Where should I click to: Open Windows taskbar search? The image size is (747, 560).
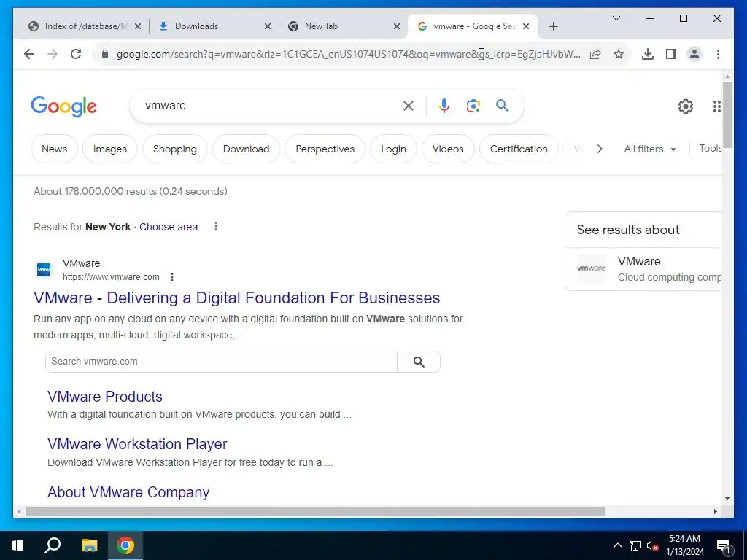(53, 545)
